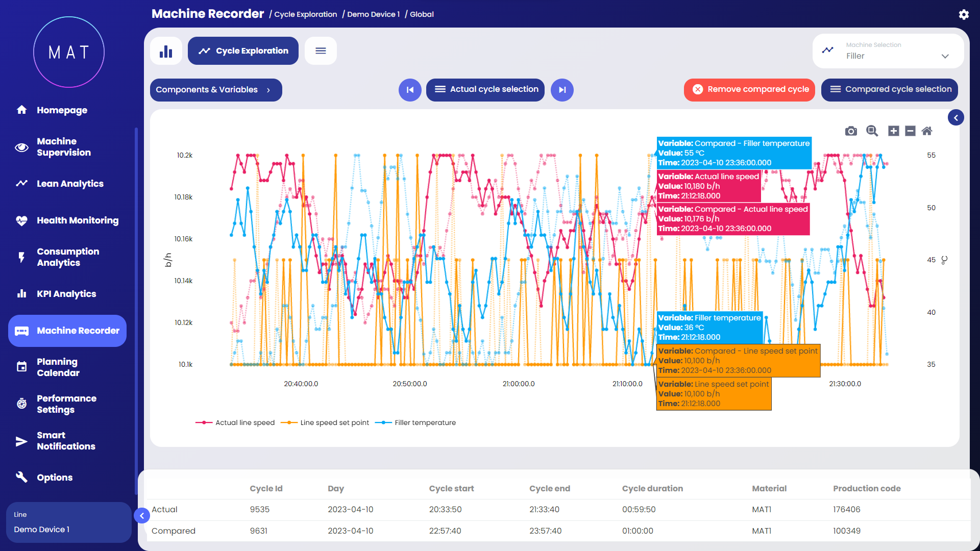
Task: Skip to the next cycle
Action: pyautogui.click(x=562, y=90)
